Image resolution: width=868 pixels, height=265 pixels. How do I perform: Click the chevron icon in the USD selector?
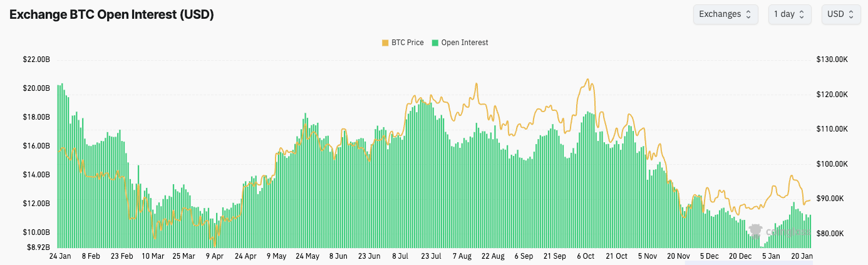850,14
